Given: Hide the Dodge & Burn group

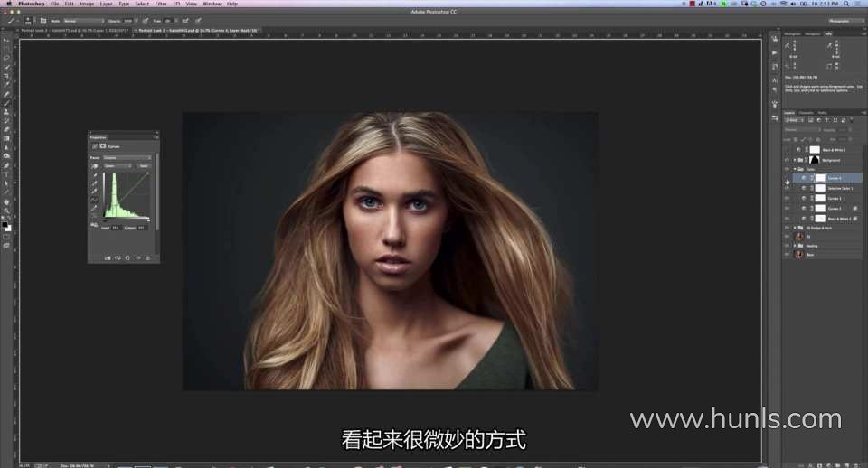Looking at the screenshot, I should click(787, 228).
